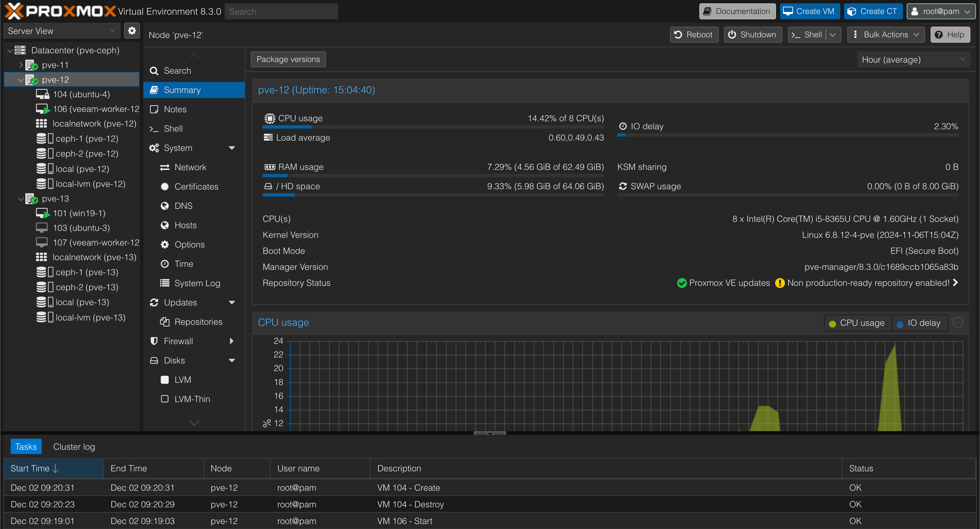
Task: Open the Bulk Actions dropdown
Action: pyautogui.click(x=886, y=35)
